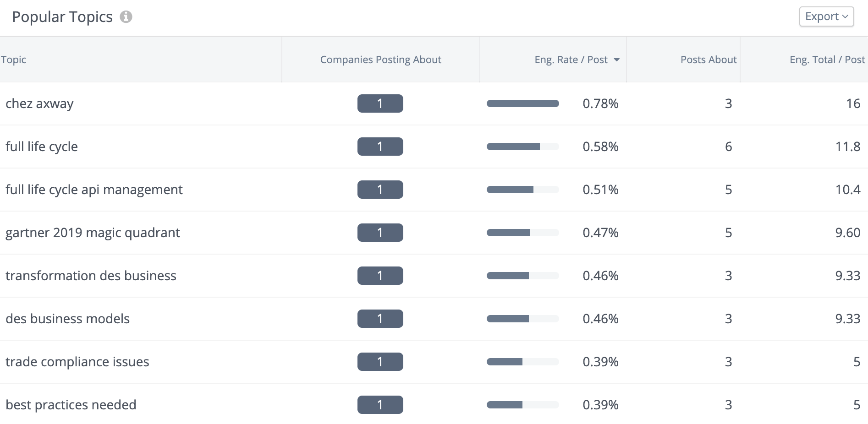The width and height of the screenshot is (868, 424).
Task: Click the 0.58% engagement rate value
Action: (600, 147)
